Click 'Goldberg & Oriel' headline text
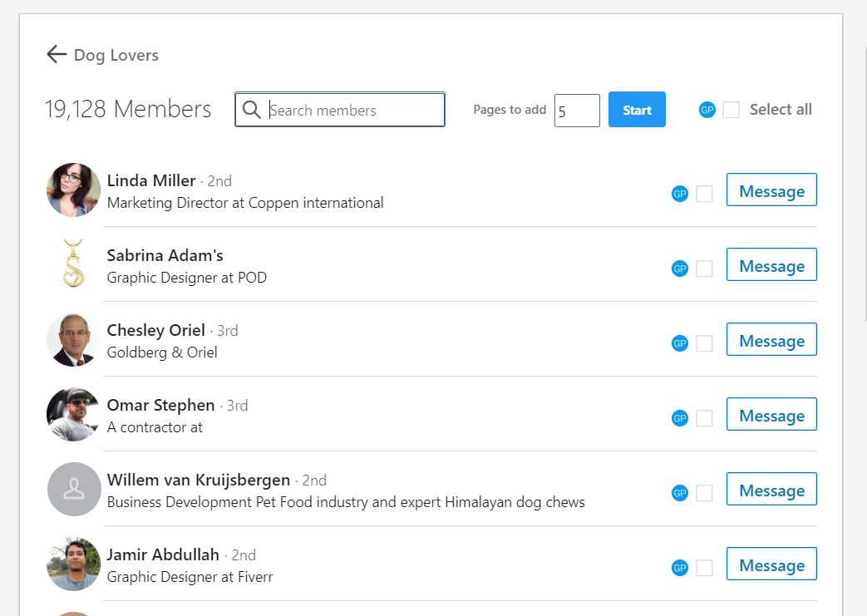This screenshot has height=616, width=867. pyautogui.click(x=162, y=352)
